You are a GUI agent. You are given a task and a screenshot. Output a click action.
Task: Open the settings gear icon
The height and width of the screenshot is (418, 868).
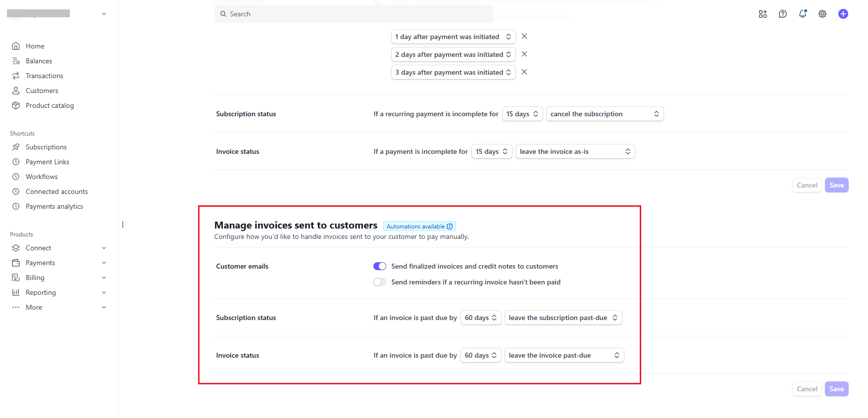pyautogui.click(x=822, y=14)
